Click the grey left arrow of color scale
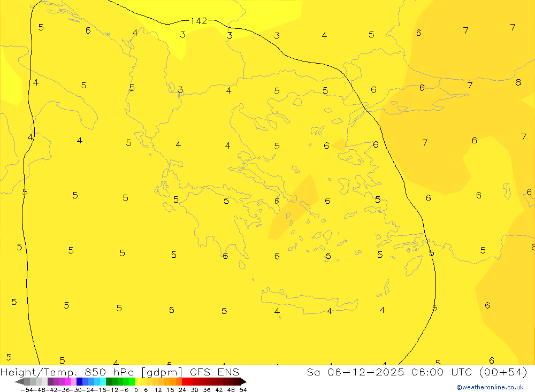Screen dimensions: 535x392 tap(19, 381)
